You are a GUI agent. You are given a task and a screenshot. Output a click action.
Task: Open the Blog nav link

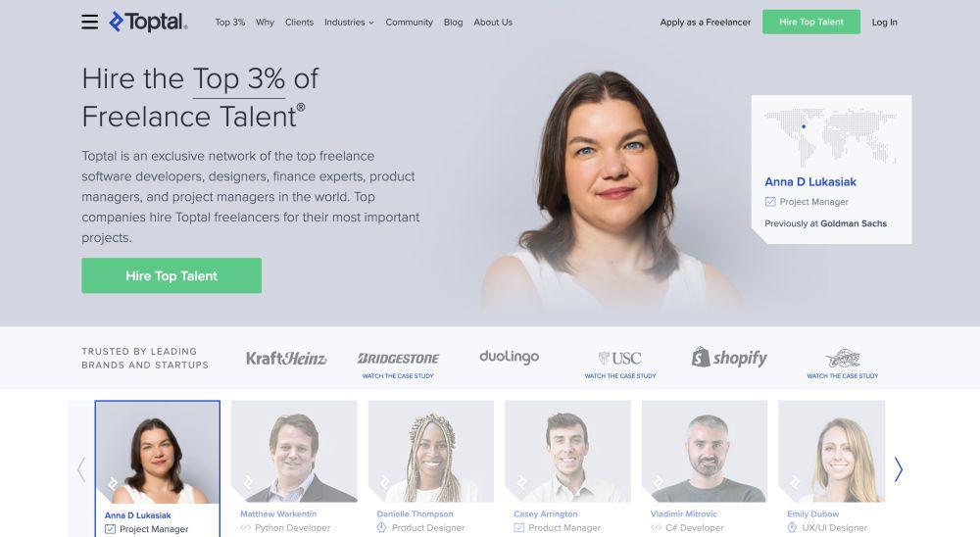point(453,22)
